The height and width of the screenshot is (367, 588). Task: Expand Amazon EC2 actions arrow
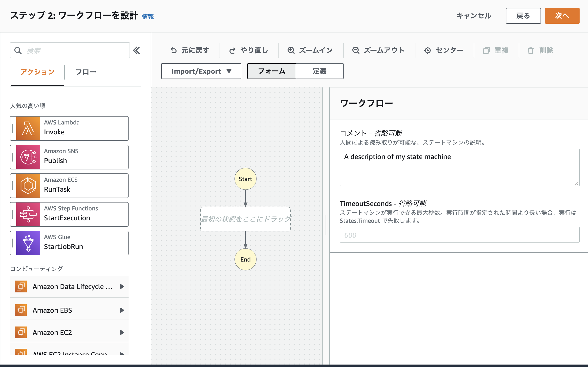coord(122,332)
